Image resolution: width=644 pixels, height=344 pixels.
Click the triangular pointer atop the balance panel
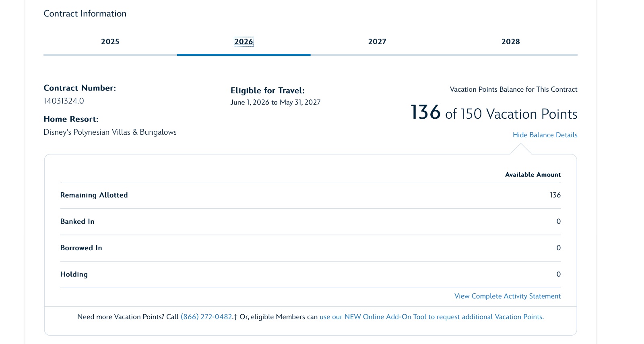point(520,149)
